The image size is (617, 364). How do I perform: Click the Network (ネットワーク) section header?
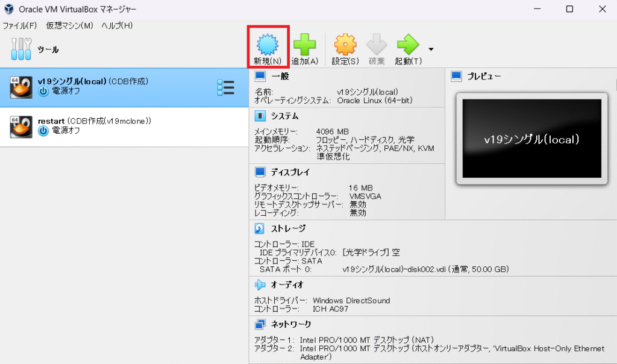coord(290,324)
